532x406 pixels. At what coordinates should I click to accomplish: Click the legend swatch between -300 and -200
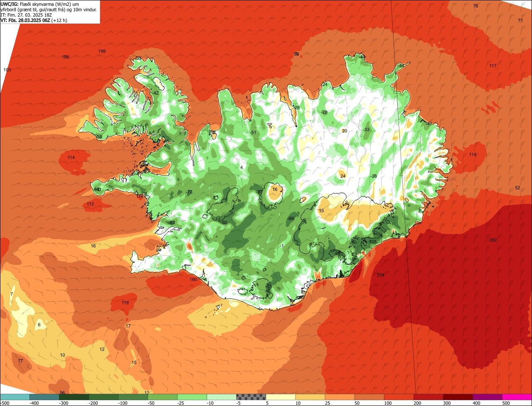click(x=74, y=397)
